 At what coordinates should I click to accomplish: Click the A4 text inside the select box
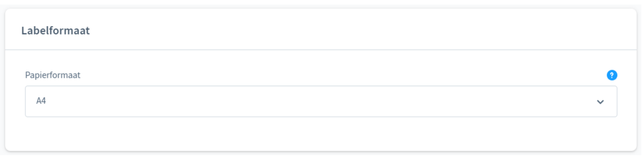41,101
